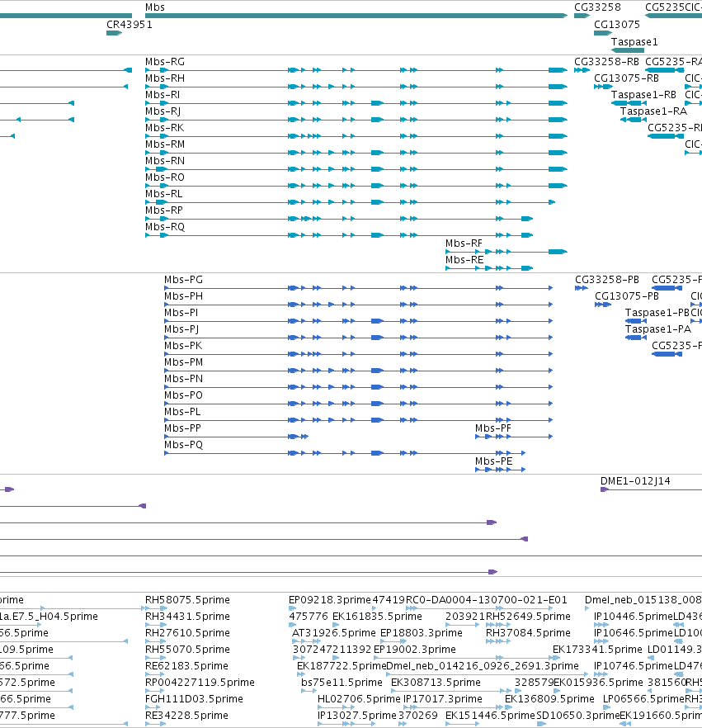702x728 pixels.
Task: Select the IP17017.3prime label
Action: (443, 699)
